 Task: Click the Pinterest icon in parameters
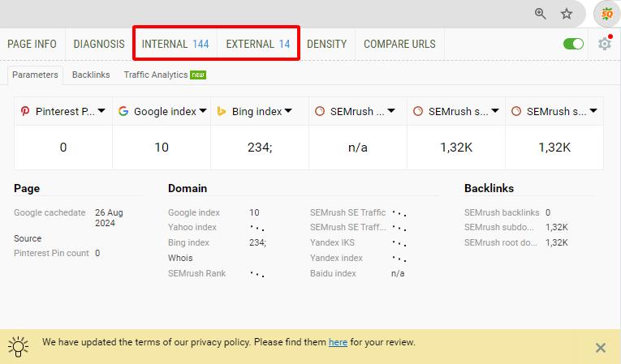coord(25,111)
